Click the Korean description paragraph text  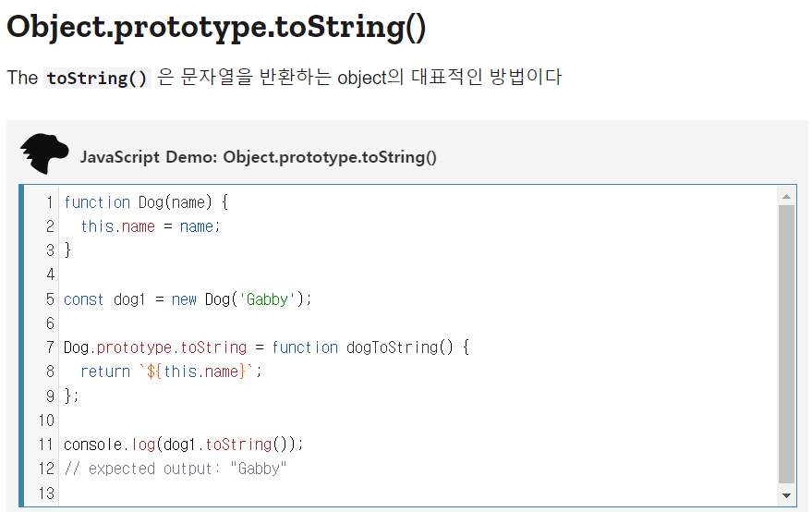tap(359, 78)
